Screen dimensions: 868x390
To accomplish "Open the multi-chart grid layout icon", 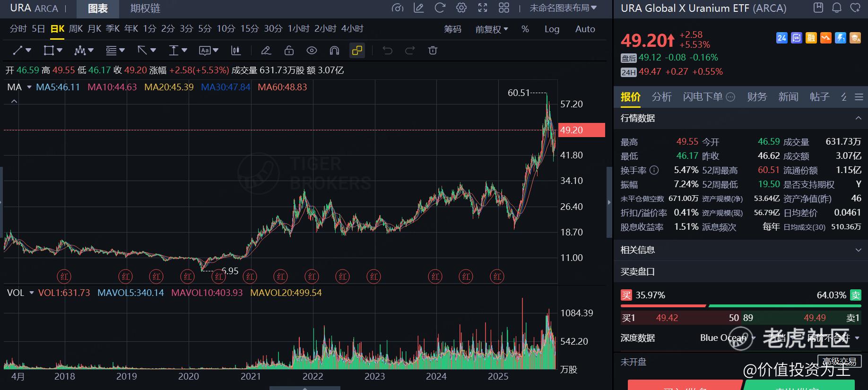I will point(504,8).
